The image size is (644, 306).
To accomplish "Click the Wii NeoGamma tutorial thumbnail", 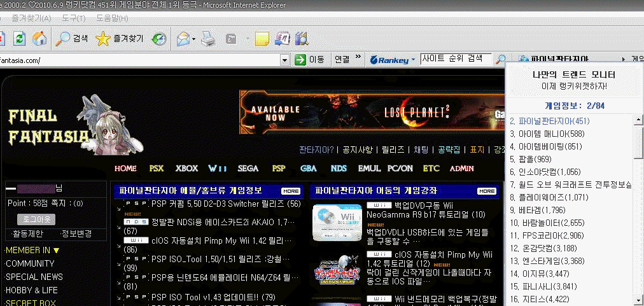I will (x=337, y=223).
